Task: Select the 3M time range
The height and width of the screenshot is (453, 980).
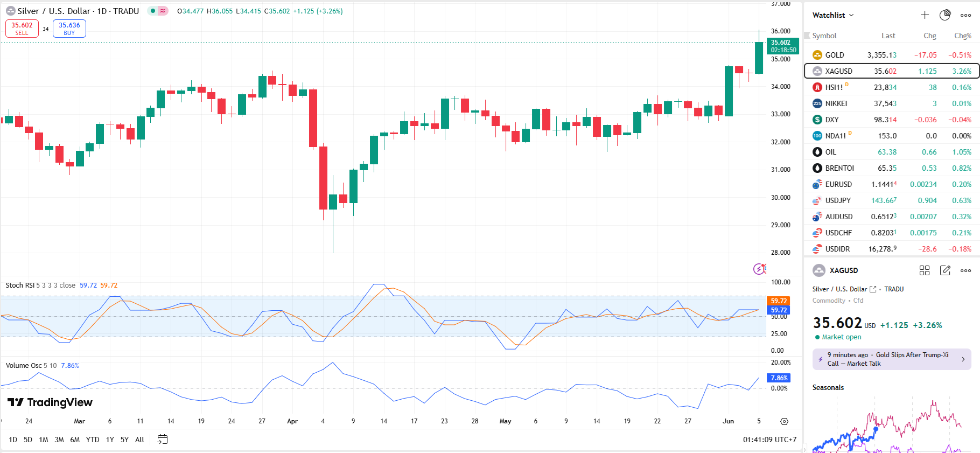Action: click(59, 440)
